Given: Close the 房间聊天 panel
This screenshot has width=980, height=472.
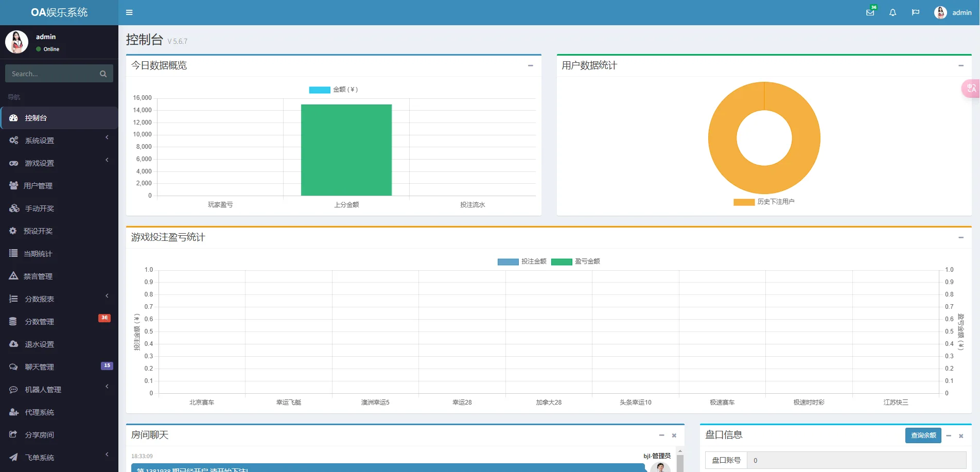Looking at the screenshot, I should pyautogui.click(x=674, y=435).
